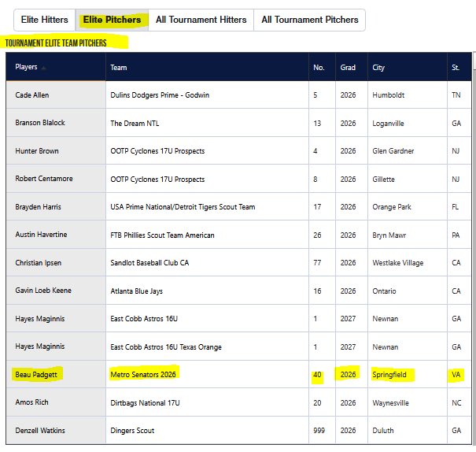
Task: Click city Bryn Mawr
Action: pos(389,235)
